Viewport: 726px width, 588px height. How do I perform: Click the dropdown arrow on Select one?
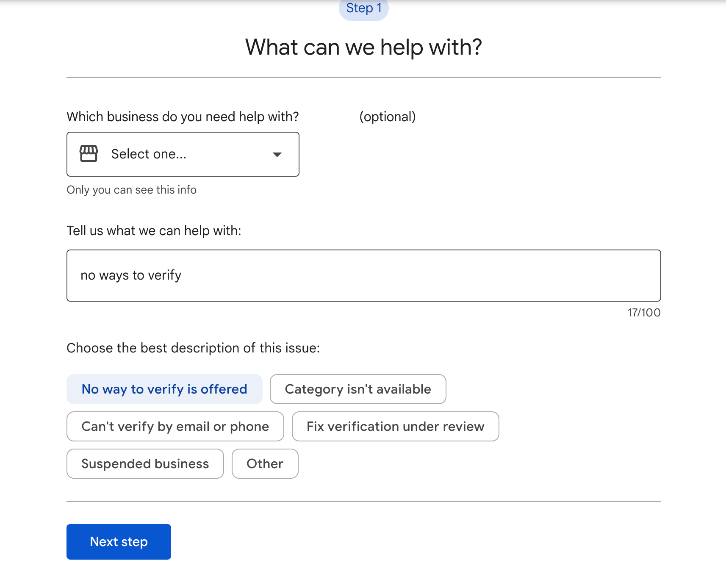(277, 154)
